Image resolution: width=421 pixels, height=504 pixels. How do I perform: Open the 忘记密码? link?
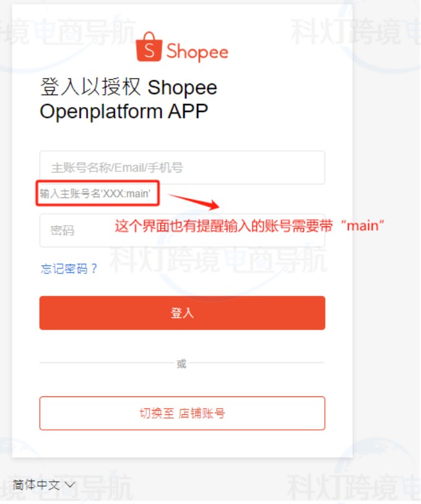[x=69, y=268]
